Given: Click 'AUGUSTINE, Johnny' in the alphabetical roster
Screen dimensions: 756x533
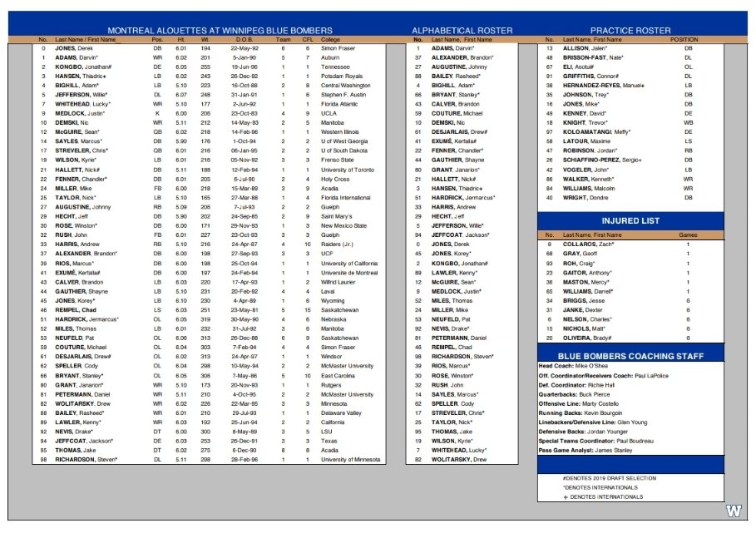Looking at the screenshot, I should point(459,67).
